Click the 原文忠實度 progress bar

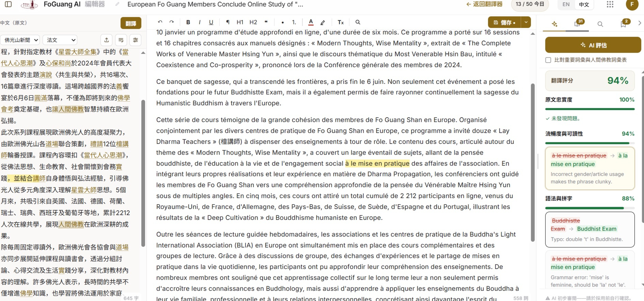pyautogui.click(x=590, y=109)
